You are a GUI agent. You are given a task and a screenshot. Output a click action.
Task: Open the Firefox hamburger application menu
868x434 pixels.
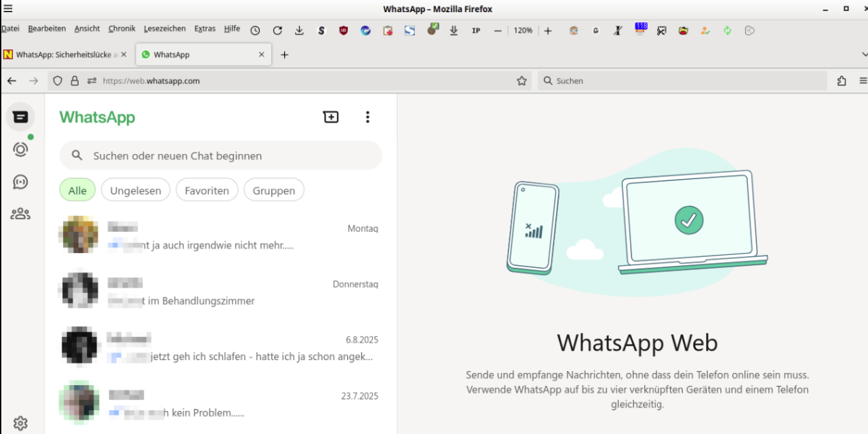click(863, 81)
